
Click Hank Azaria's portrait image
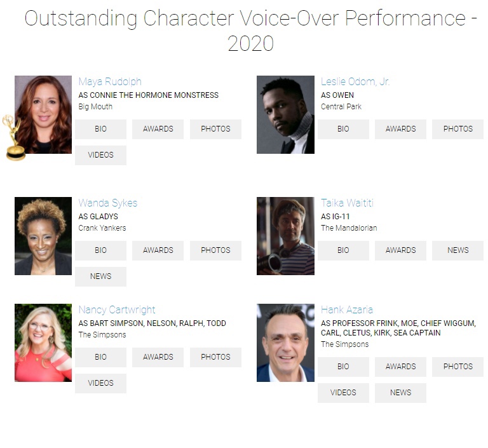tap(285, 343)
